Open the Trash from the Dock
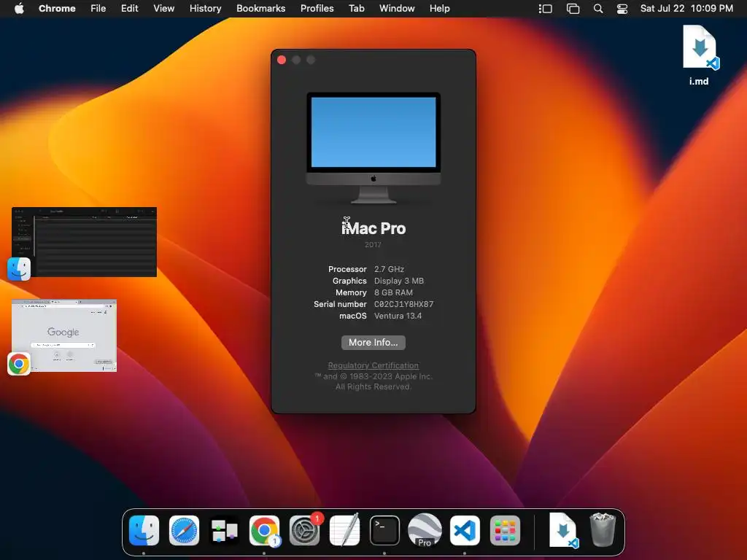 click(603, 529)
